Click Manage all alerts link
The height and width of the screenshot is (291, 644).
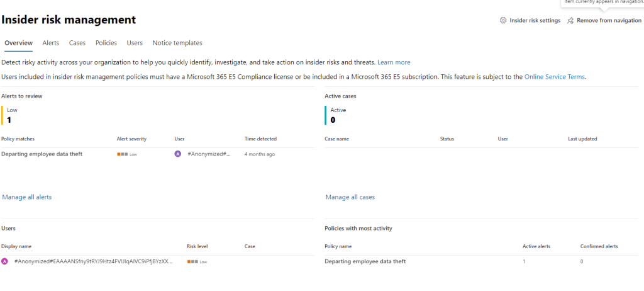(27, 197)
